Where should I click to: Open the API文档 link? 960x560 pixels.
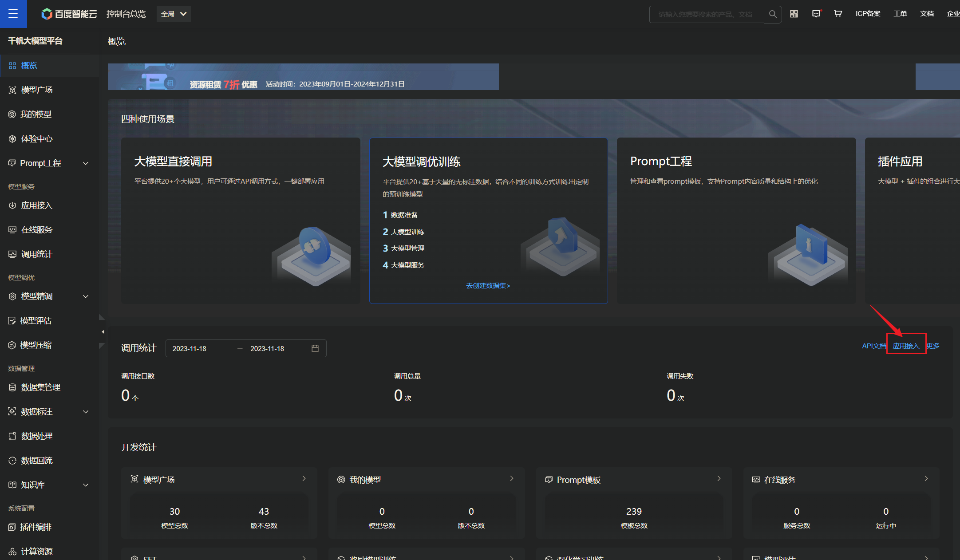point(874,346)
